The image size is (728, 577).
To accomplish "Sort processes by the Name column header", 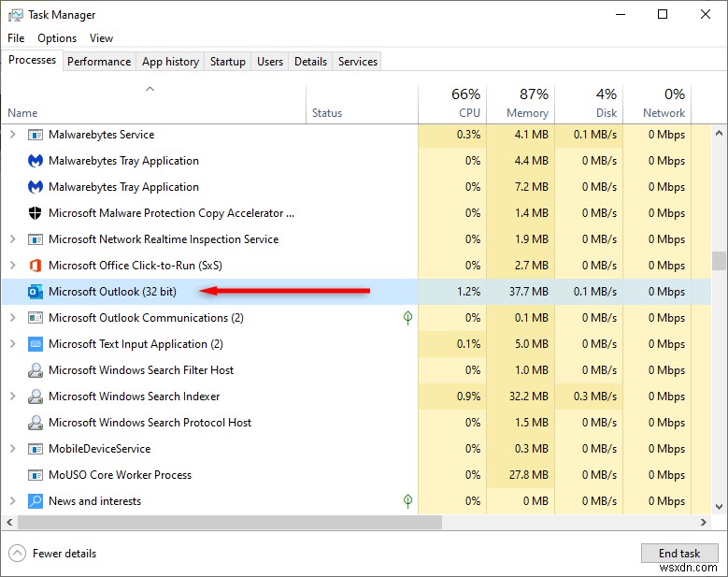I will 153,104.
